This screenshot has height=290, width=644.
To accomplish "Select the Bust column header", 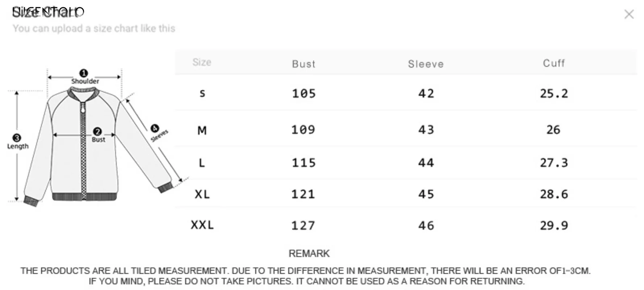I will click(304, 64).
